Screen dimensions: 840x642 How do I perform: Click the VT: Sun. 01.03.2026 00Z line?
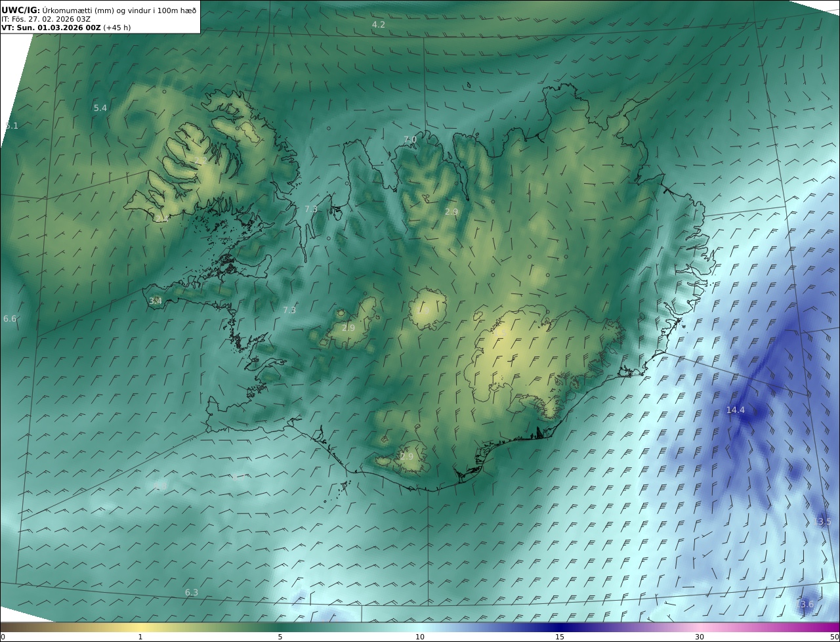click(x=51, y=28)
